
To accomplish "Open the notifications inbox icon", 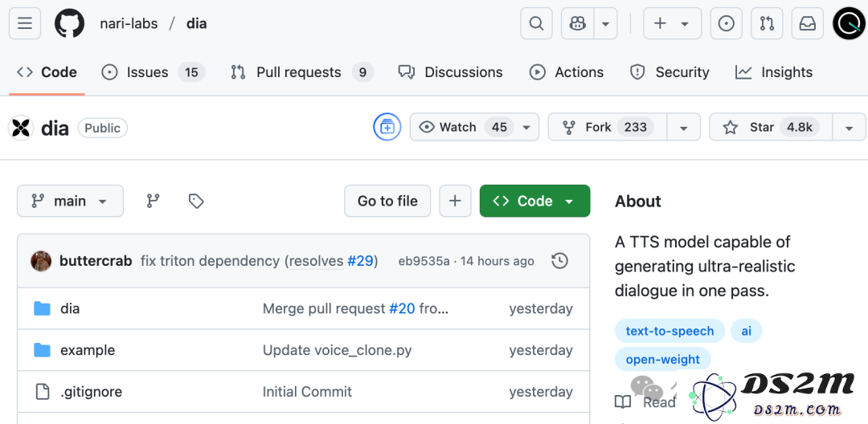I will tap(807, 24).
